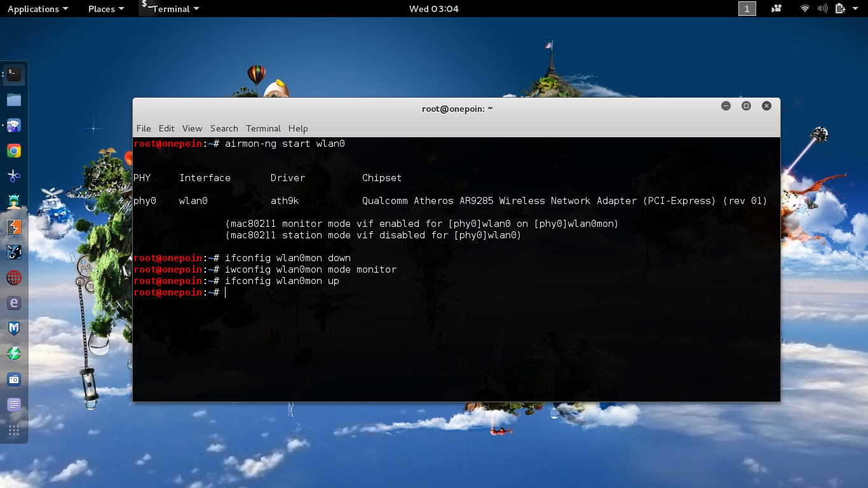This screenshot has width=868, height=488.
Task: Click the Show Applications grid icon
Action: coord(13,430)
